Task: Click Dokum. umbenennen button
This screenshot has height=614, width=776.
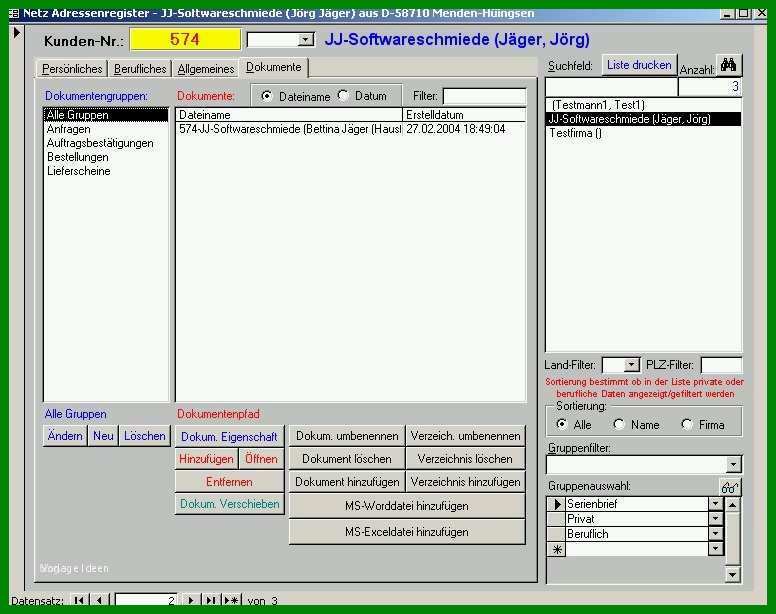Action: (x=347, y=436)
